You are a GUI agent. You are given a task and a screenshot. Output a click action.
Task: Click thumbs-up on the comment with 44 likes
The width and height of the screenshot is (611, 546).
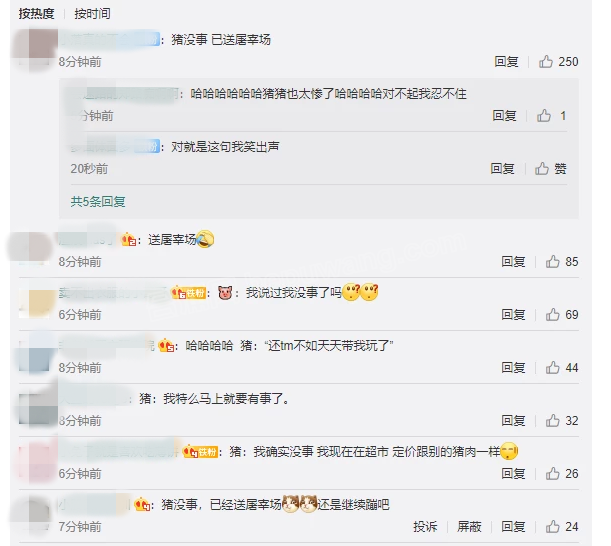pos(553,368)
